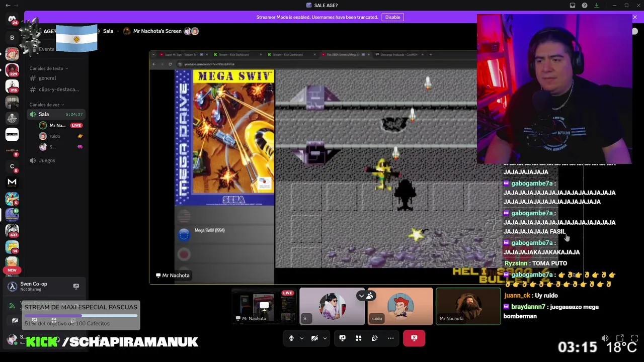This screenshot has width=644, height=362.
Task: Mute the microphone
Action: [291, 338]
